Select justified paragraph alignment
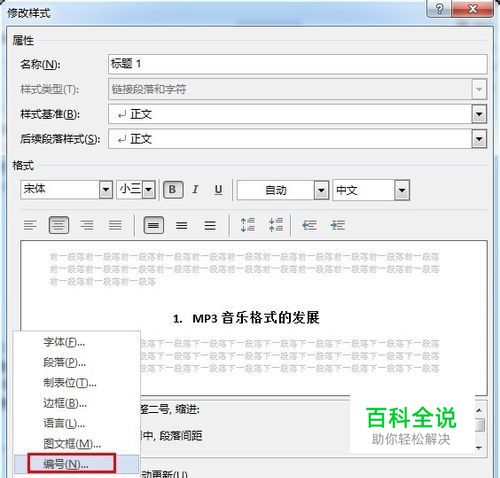Screen dimensions: 500x478 115,225
